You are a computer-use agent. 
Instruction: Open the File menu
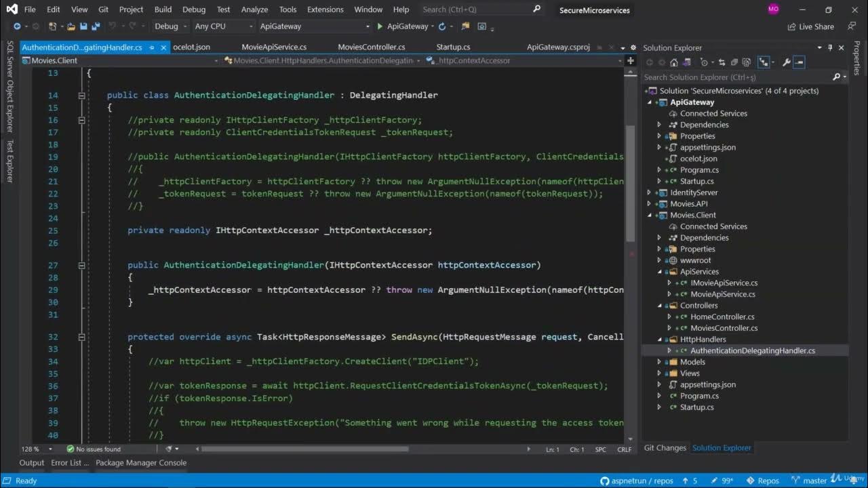(30, 9)
